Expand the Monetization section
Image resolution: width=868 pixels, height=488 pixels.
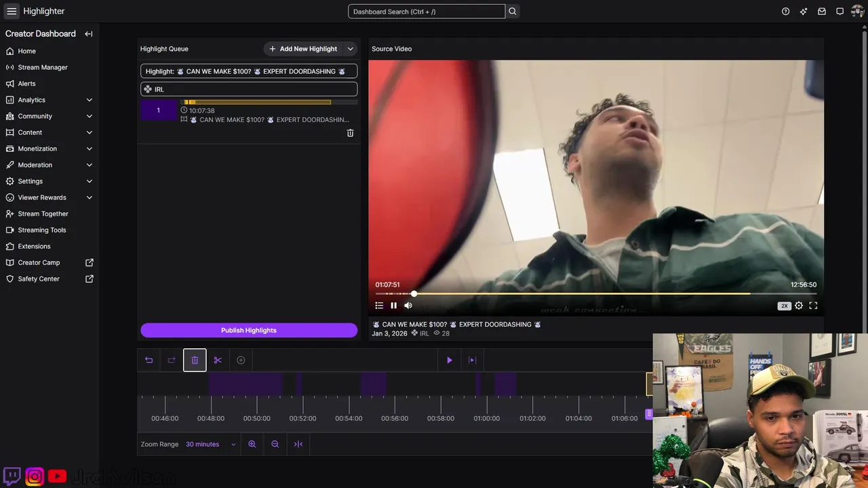click(x=90, y=148)
